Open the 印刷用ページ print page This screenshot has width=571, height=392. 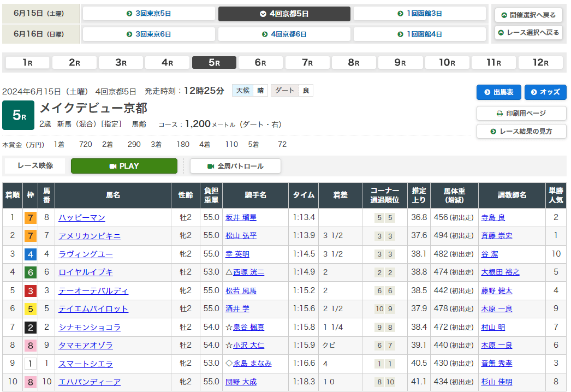[x=521, y=114]
